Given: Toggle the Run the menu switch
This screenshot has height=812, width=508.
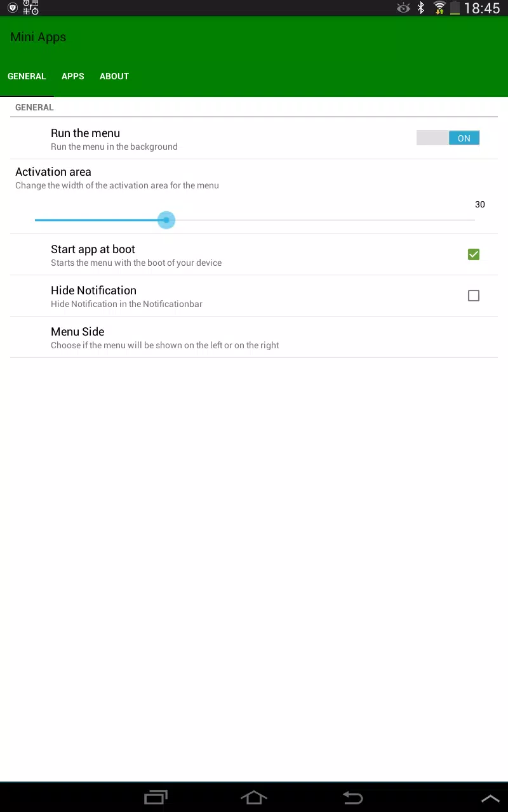Looking at the screenshot, I should coord(448,138).
